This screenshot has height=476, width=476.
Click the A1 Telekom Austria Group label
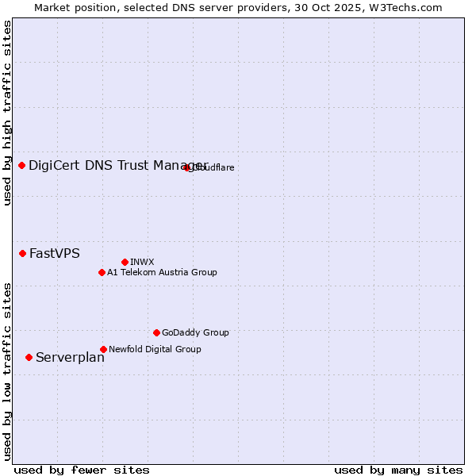pyautogui.click(x=162, y=272)
